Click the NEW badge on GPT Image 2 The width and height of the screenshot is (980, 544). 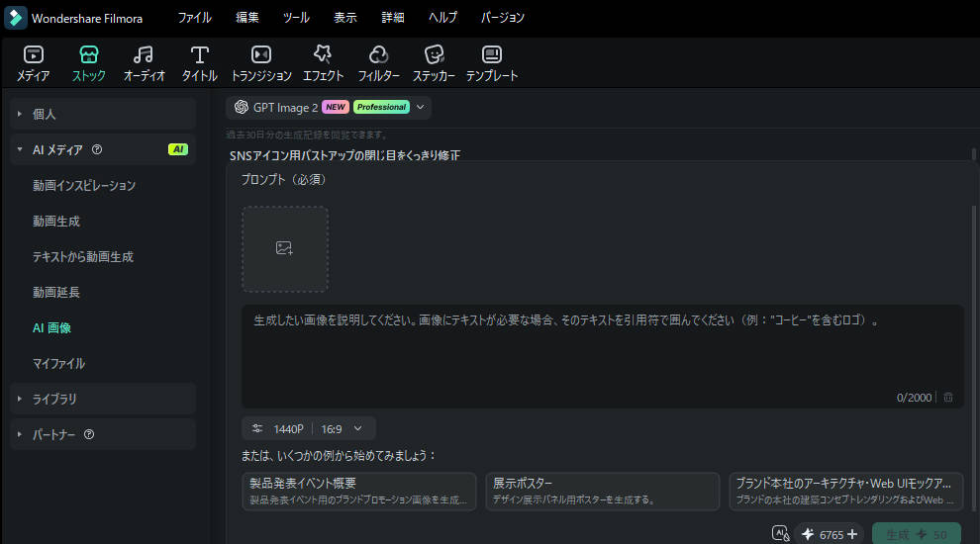coord(335,107)
